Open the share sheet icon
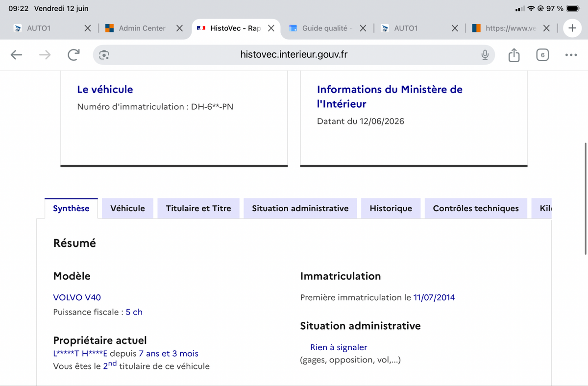This screenshot has height=386, width=588. coord(514,55)
